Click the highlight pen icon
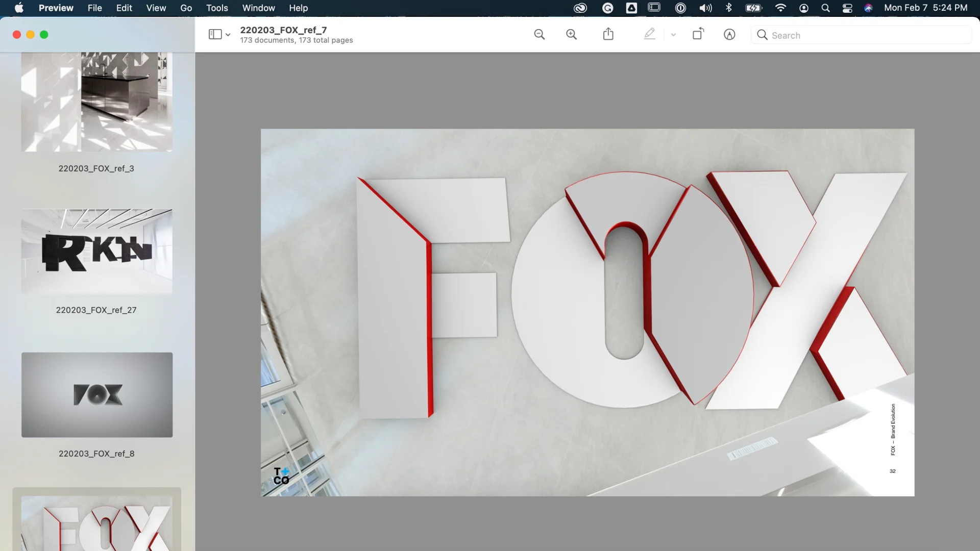Screen dimensions: 980x551 click(x=649, y=34)
